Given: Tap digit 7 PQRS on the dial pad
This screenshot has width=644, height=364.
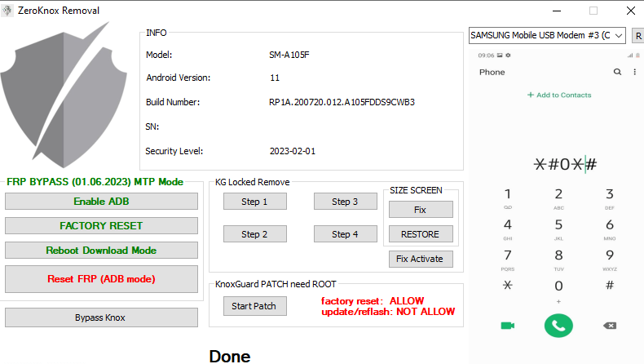Looking at the screenshot, I should [x=508, y=259].
